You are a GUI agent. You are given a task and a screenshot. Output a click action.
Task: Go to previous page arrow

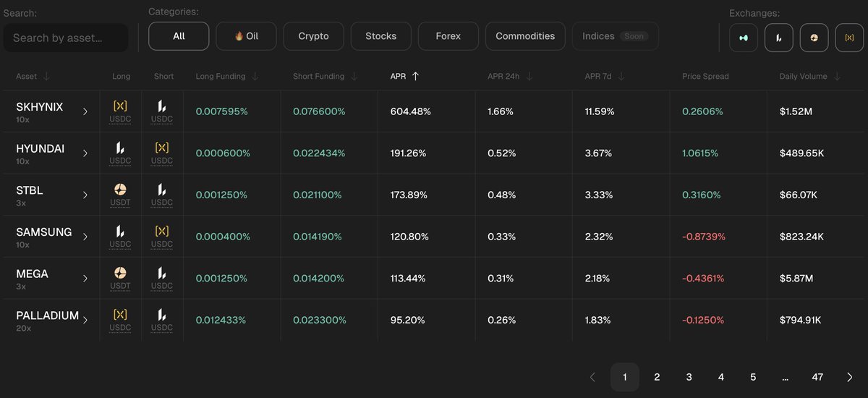click(x=592, y=377)
